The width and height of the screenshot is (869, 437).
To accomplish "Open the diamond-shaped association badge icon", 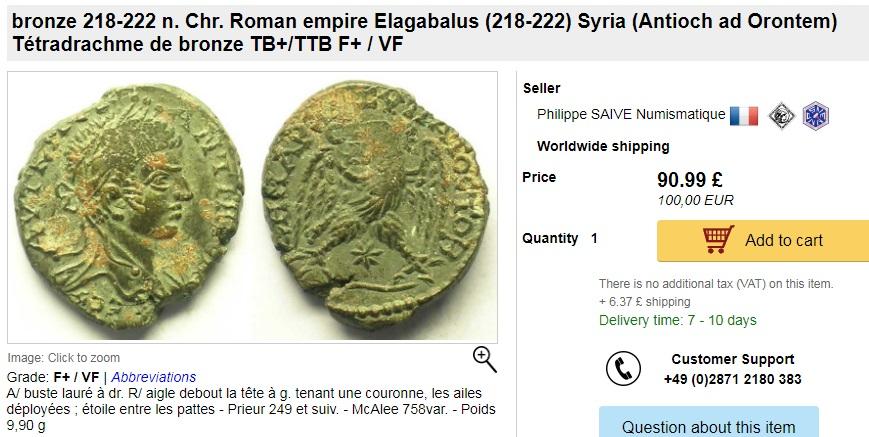I will tap(781, 116).
